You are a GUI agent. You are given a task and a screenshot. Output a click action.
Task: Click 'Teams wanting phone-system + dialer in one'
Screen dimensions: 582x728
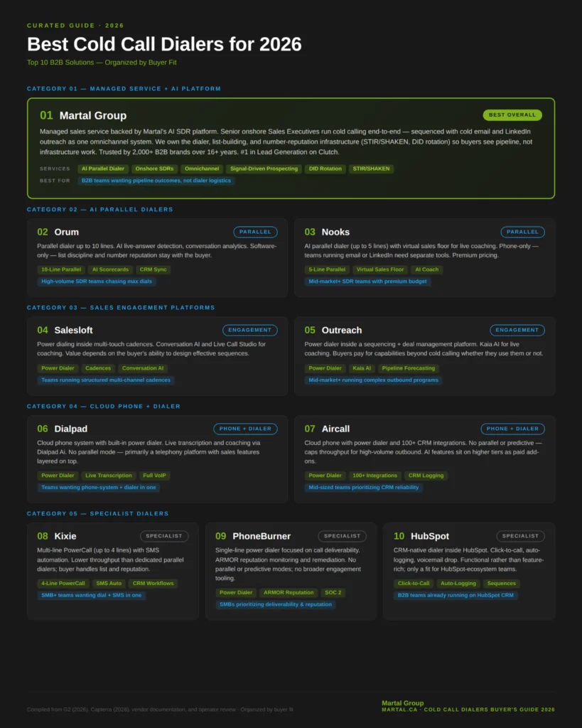[98, 488]
